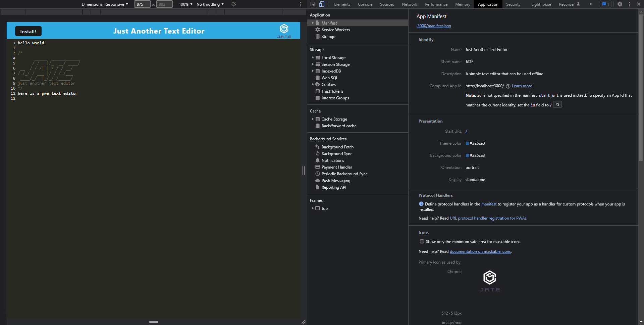Switch to the Network tab

pos(409,4)
